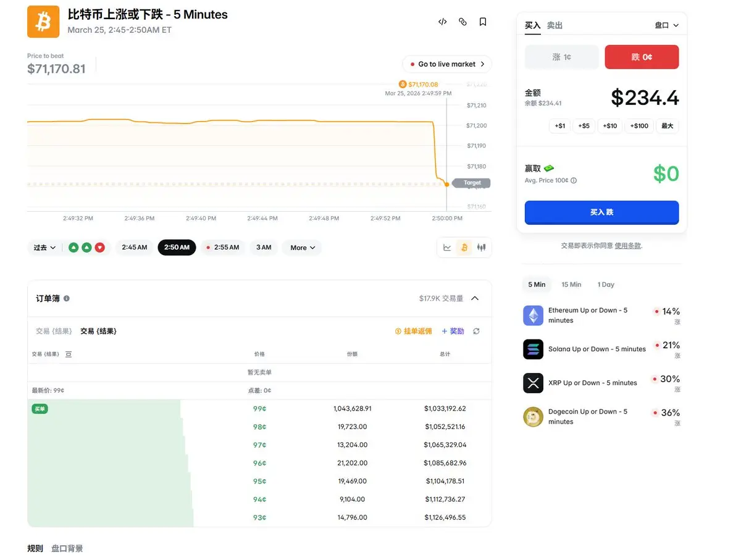Click the price grouping icon in header
The height and width of the screenshot is (560, 741).
coord(69,354)
